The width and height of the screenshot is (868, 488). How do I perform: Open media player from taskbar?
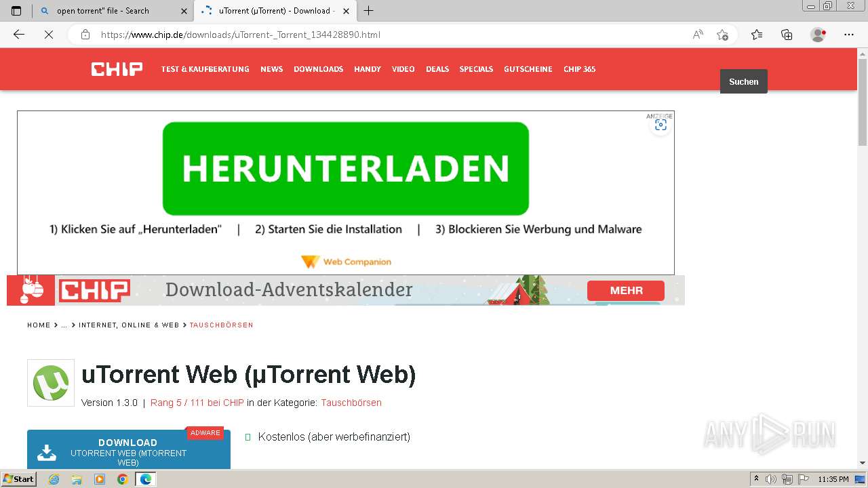(x=100, y=479)
